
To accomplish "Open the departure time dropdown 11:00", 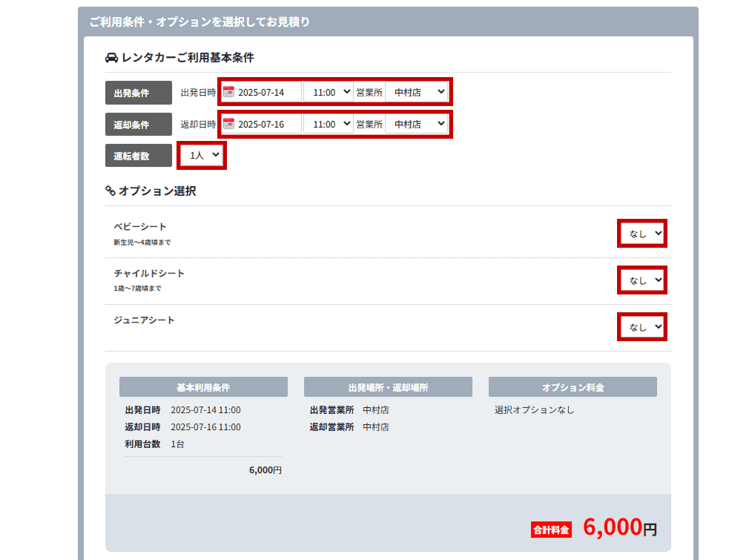I will click(x=329, y=92).
